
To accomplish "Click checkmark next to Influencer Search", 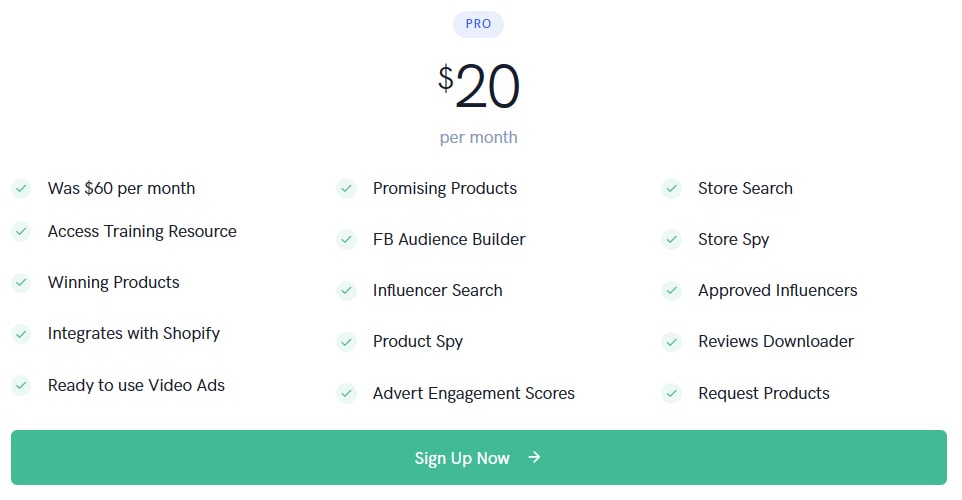I will pyautogui.click(x=346, y=290).
